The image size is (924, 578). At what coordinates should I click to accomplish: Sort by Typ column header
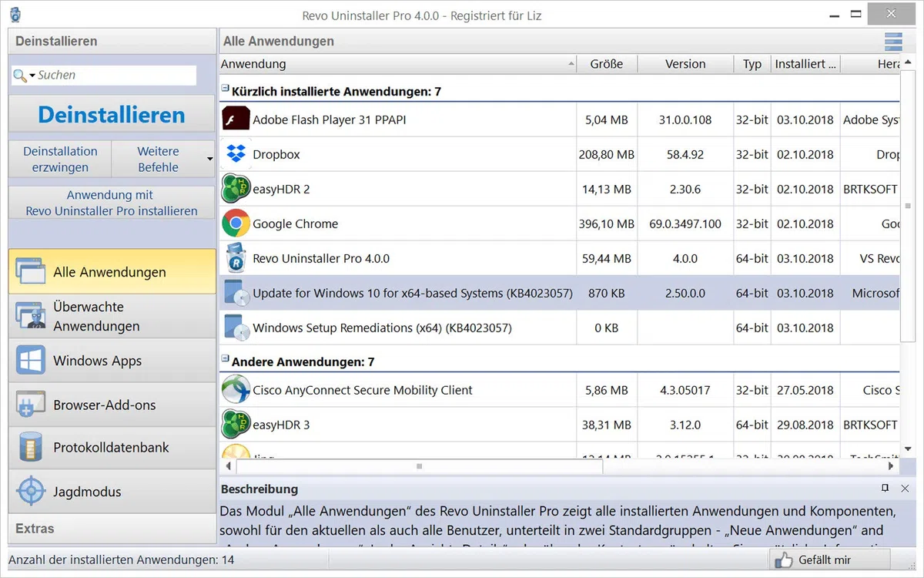pos(752,64)
